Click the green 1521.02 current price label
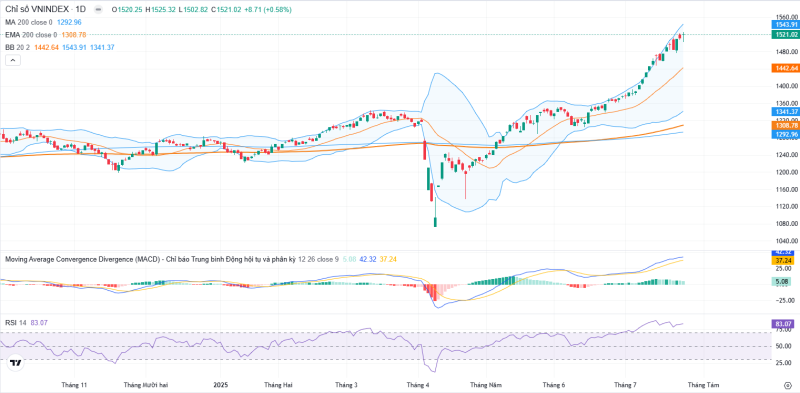This screenshot has width=800, height=393. pyautogui.click(x=785, y=35)
